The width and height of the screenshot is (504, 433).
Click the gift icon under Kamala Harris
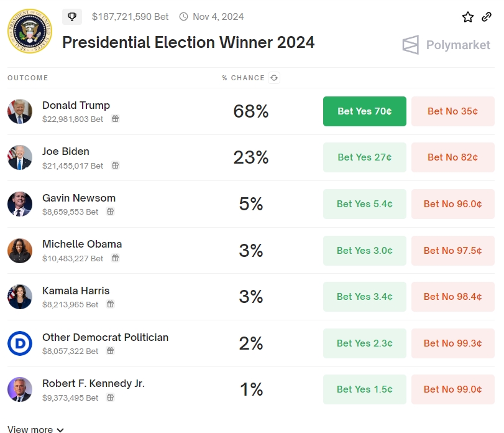click(x=110, y=304)
